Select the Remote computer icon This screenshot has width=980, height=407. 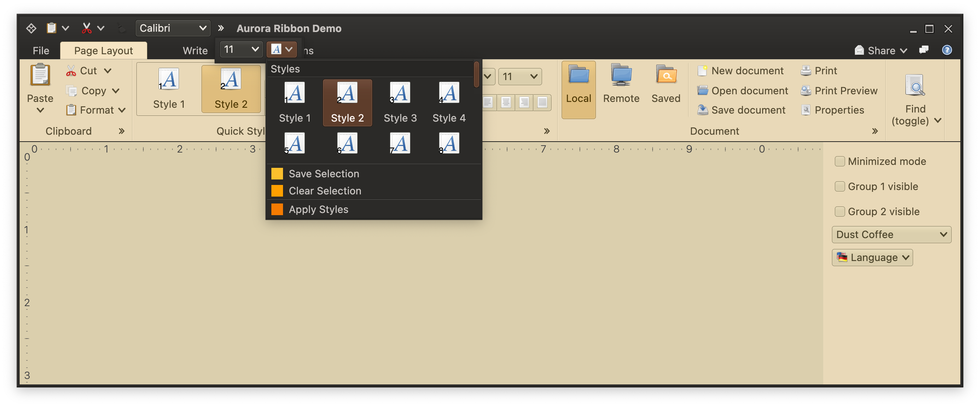tap(621, 75)
